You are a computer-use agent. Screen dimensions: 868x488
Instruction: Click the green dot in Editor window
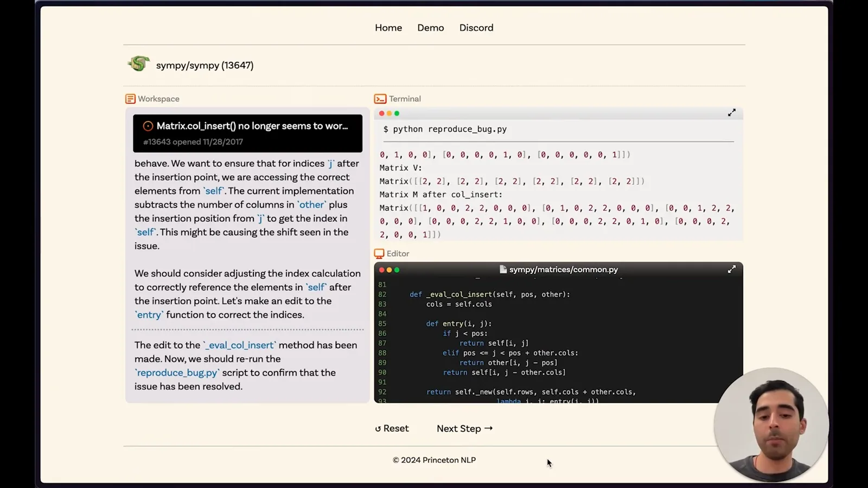tap(397, 269)
